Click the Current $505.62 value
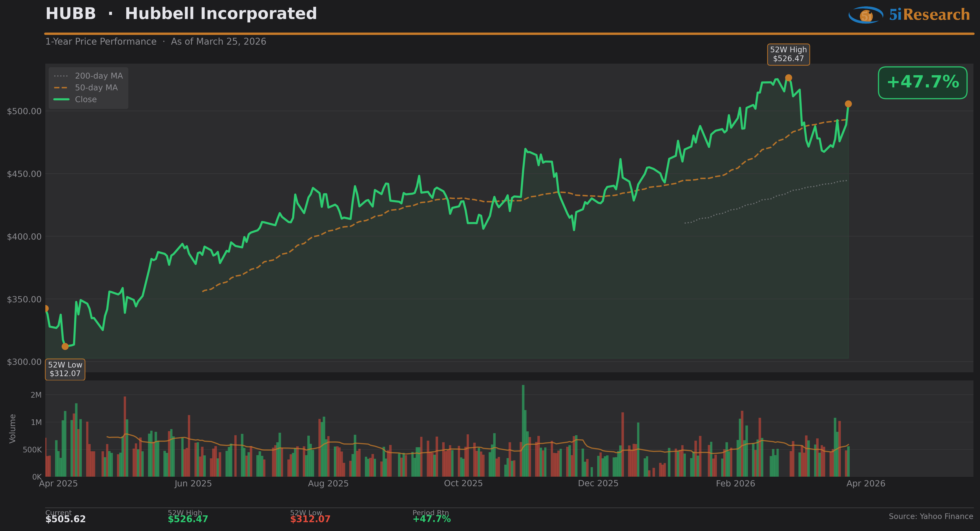The image size is (980, 531). [65, 519]
